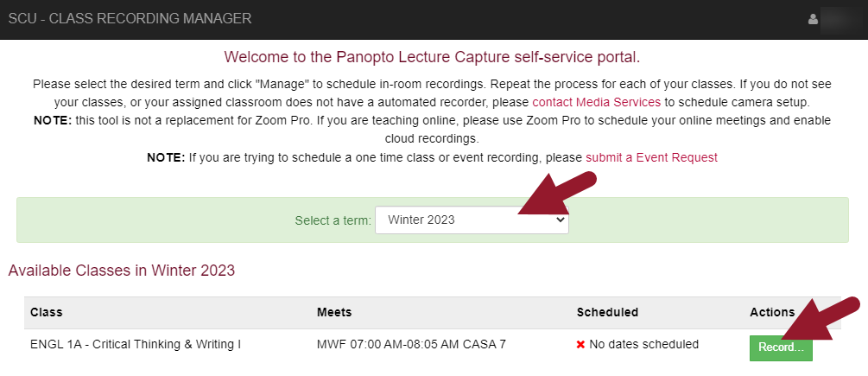Click SCU - Class Recording Manager header title

(130, 18)
